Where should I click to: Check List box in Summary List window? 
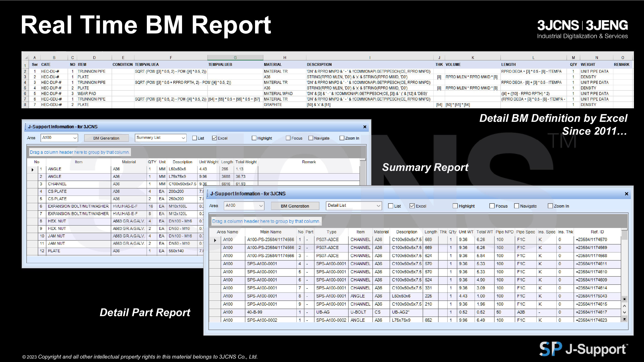(x=194, y=138)
